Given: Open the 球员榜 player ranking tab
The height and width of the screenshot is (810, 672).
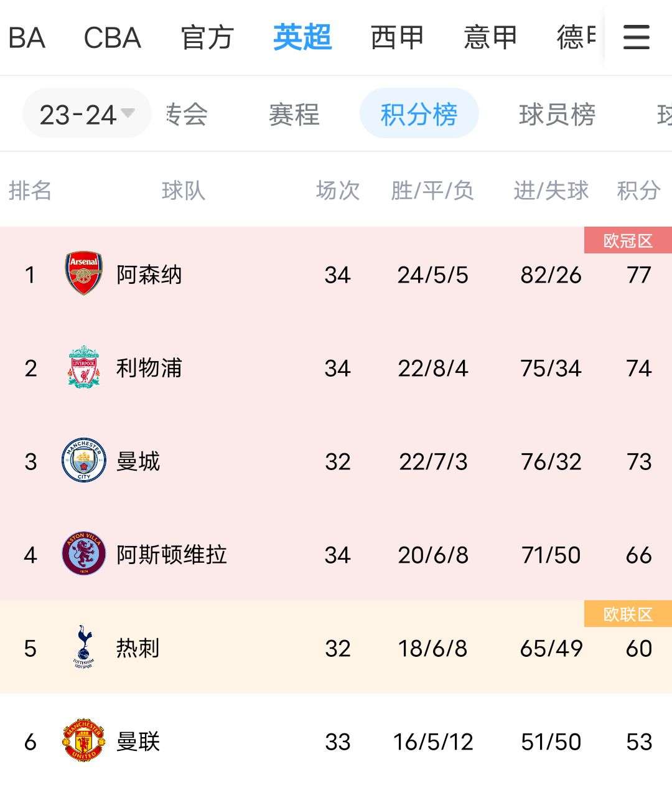Looking at the screenshot, I should point(558,114).
